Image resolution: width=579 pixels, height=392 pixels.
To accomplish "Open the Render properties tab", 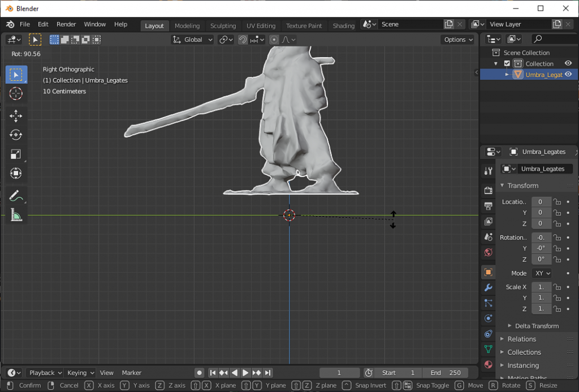I will click(x=488, y=190).
